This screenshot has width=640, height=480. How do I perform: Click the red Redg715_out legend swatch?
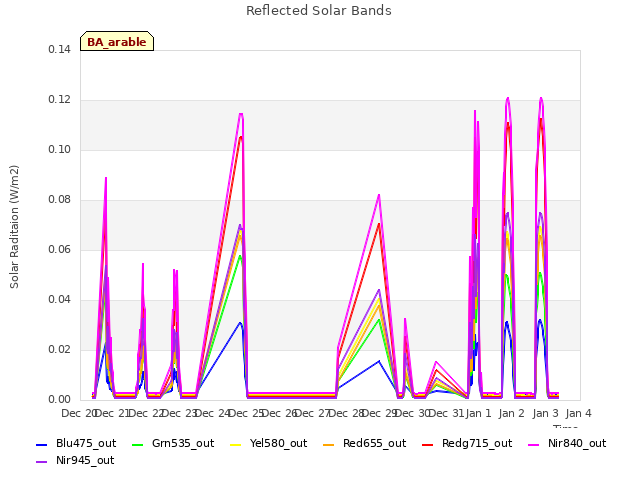pyautogui.click(x=427, y=444)
